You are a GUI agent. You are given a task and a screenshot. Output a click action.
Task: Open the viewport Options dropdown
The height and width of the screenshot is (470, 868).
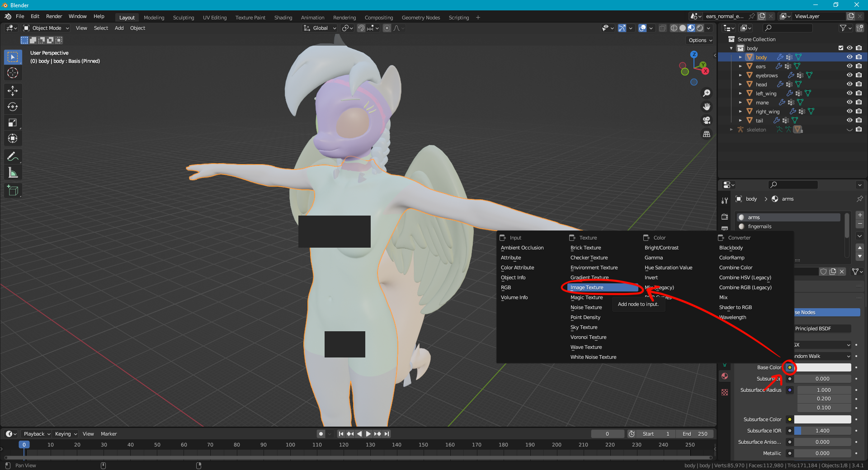point(700,40)
